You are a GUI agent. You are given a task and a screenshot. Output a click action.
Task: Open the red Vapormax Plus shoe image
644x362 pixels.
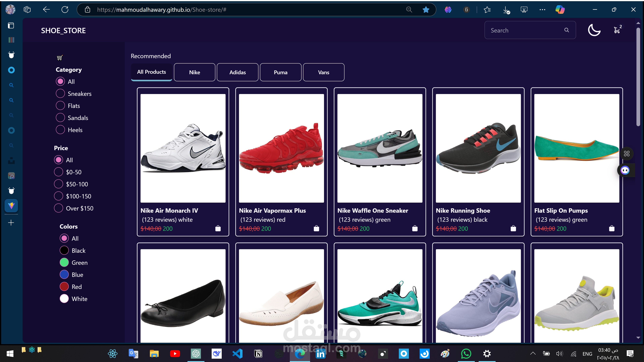(x=282, y=148)
